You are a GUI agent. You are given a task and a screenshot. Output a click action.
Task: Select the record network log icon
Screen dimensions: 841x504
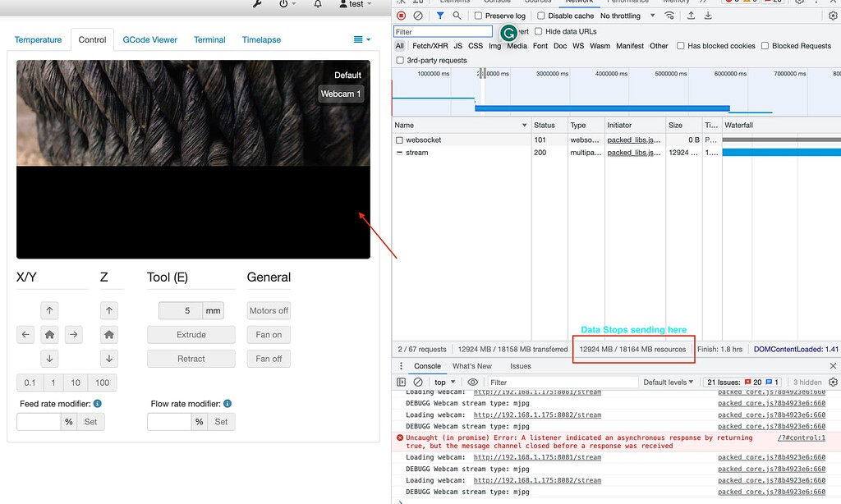[x=402, y=15]
